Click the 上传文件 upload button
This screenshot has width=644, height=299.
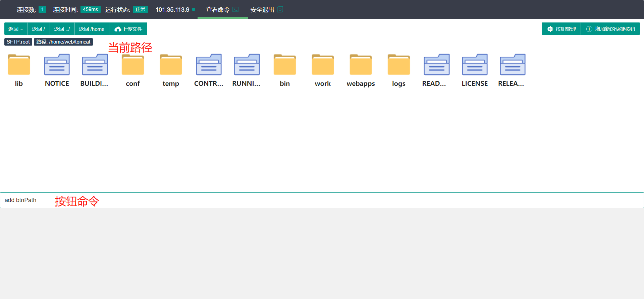pos(128,29)
